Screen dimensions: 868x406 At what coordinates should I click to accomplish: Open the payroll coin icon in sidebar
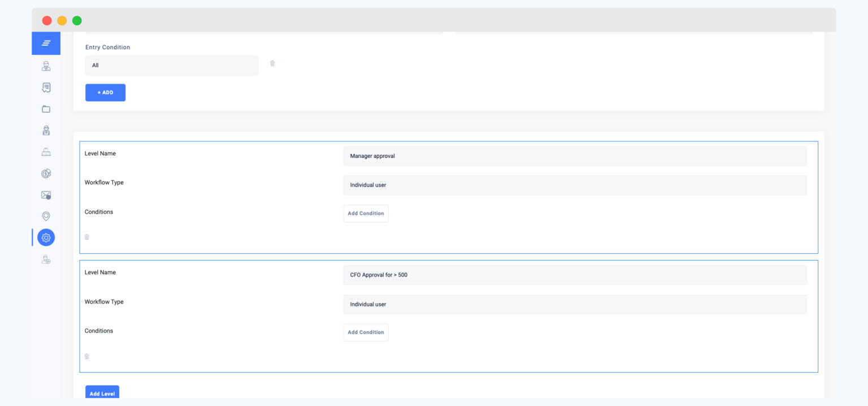(x=46, y=173)
